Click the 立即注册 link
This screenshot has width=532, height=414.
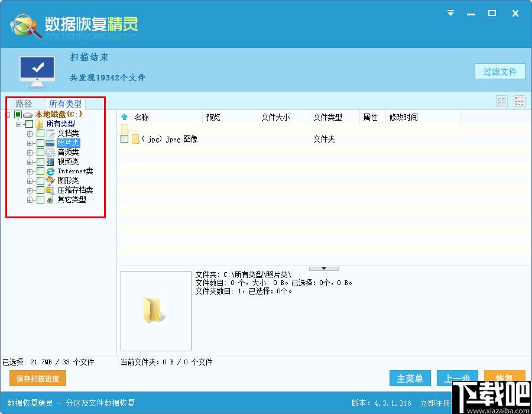434,403
